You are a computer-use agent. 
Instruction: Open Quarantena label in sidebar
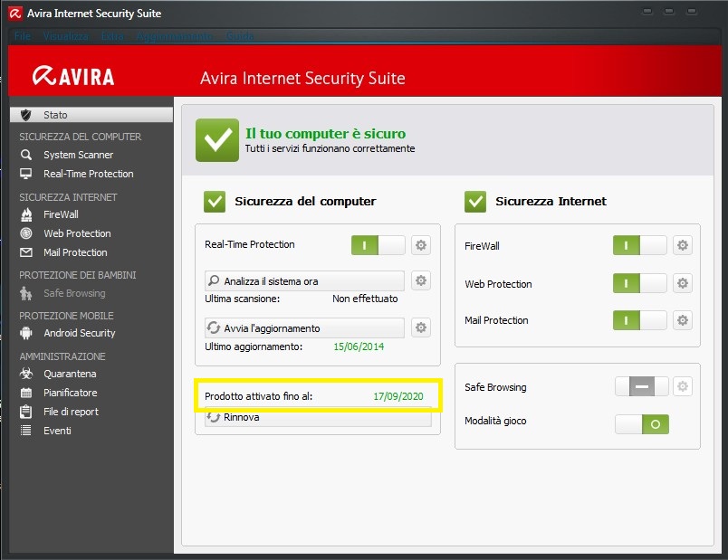click(70, 374)
